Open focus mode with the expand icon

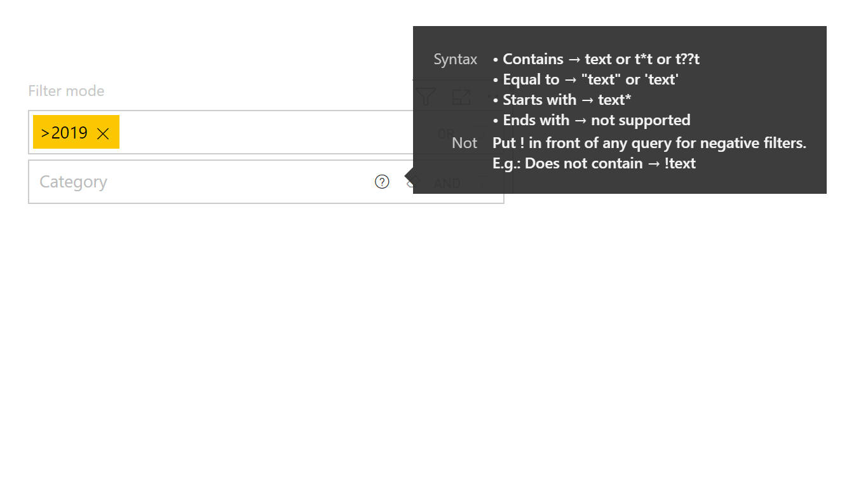(x=461, y=97)
